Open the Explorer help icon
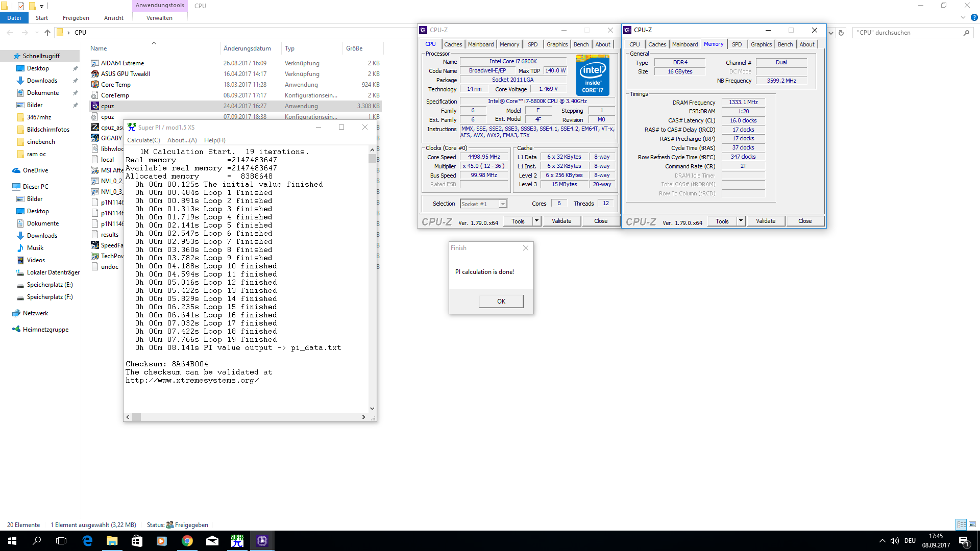The height and width of the screenshot is (551, 980). 974,17
